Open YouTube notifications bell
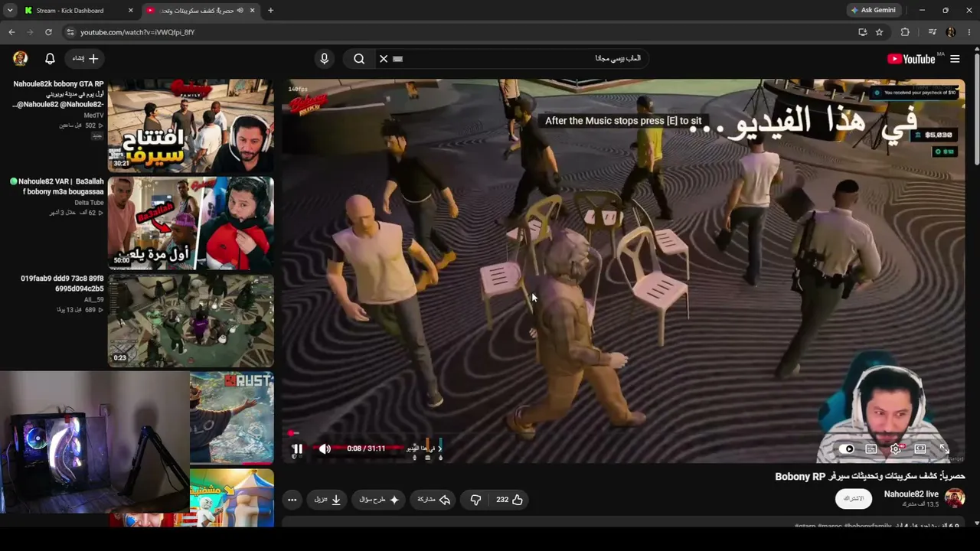This screenshot has width=980, height=551. [x=50, y=59]
